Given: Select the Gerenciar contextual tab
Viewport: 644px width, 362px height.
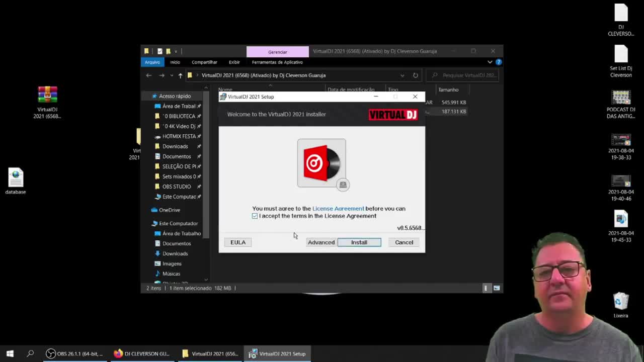Looking at the screenshot, I should [278, 52].
